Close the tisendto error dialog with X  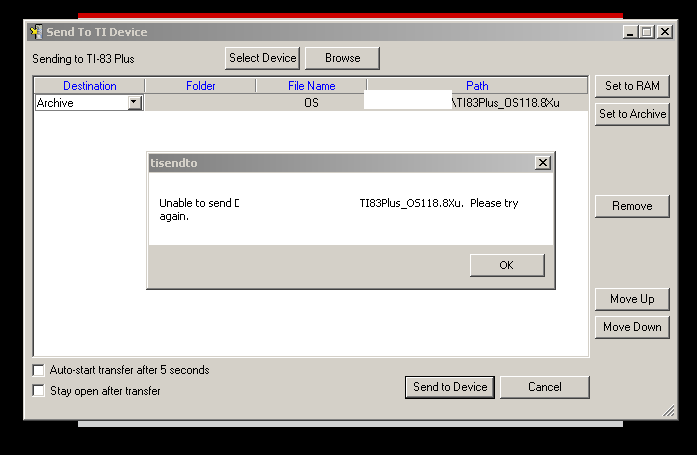pyautogui.click(x=542, y=163)
